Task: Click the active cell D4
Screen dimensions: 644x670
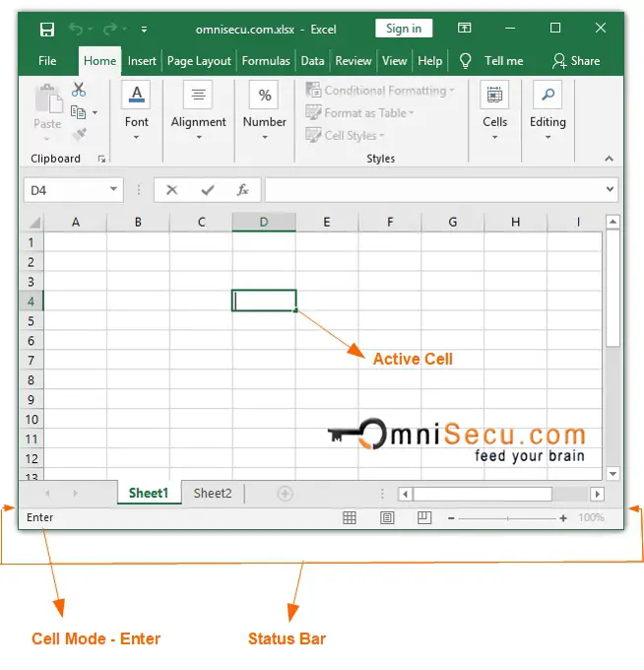Action: tap(264, 301)
